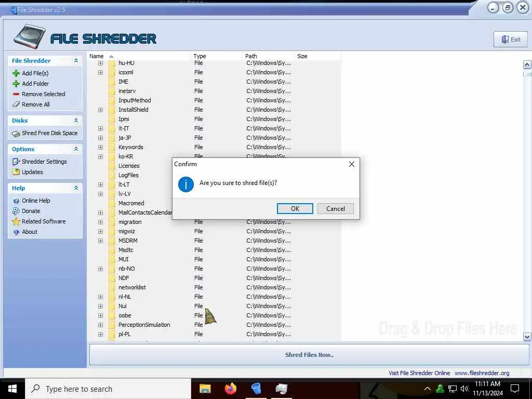Open Firefox from the taskbar
532x399 pixels.
pyautogui.click(x=231, y=389)
